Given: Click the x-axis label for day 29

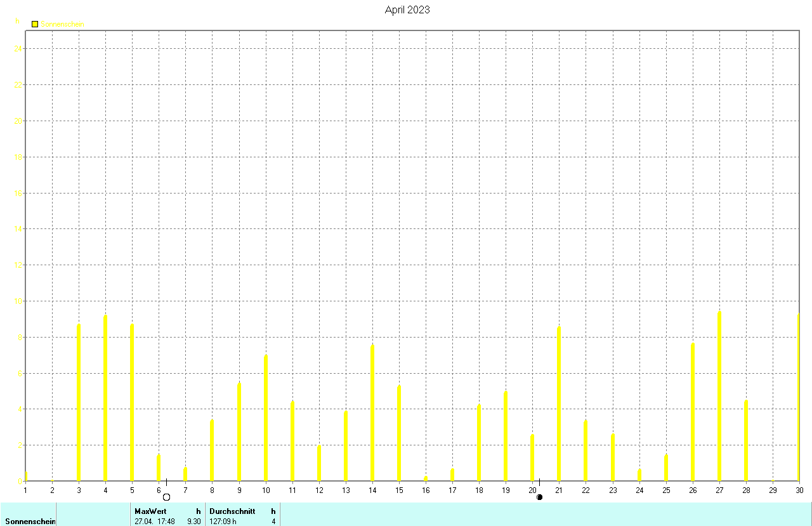Looking at the screenshot, I should tap(772, 490).
